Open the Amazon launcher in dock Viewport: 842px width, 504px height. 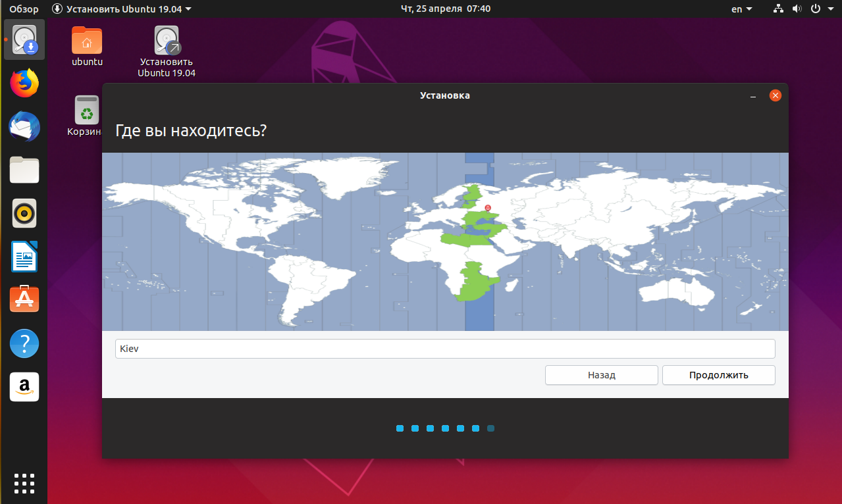(x=24, y=387)
